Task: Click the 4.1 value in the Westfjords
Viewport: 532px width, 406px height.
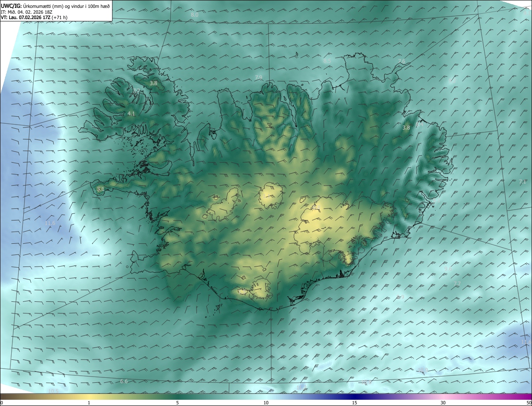Action: point(131,113)
